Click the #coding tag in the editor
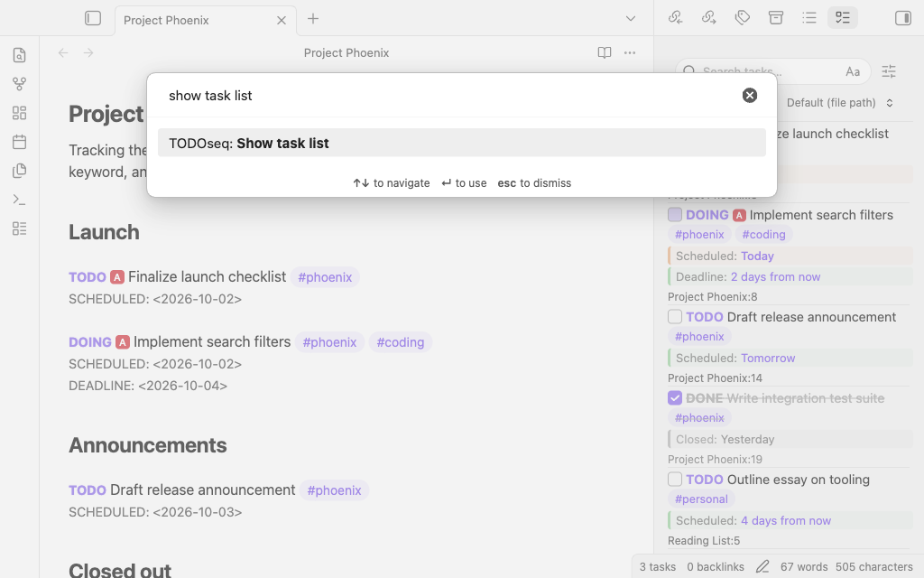The width and height of the screenshot is (924, 578). [401, 342]
